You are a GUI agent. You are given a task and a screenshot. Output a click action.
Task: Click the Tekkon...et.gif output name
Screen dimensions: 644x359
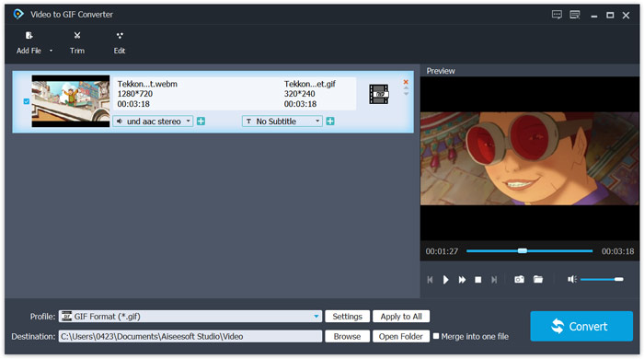[310, 84]
